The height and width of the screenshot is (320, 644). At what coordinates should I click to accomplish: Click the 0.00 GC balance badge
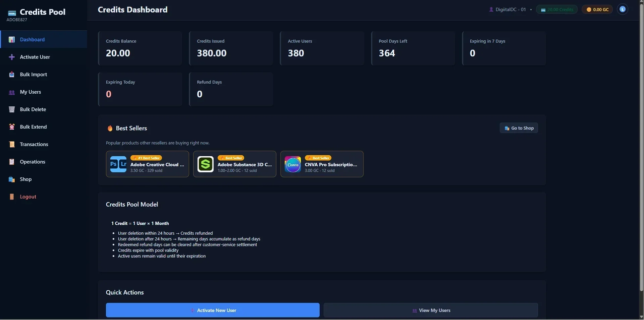(597, 10)
